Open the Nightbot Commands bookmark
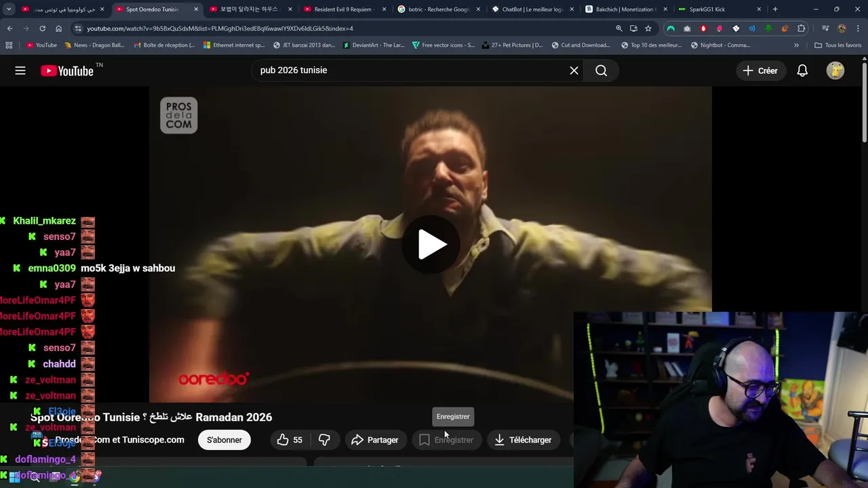This screenshot has height=488, width=868. 720,45
